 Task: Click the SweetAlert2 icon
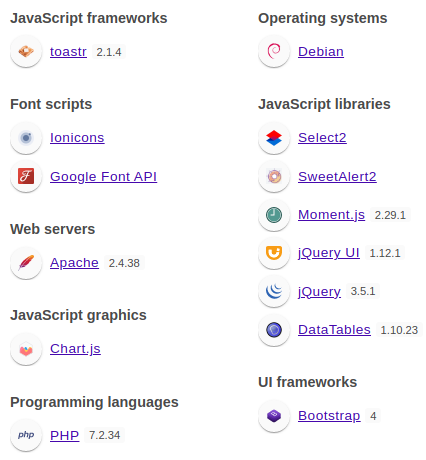click(x=274, y=176)
